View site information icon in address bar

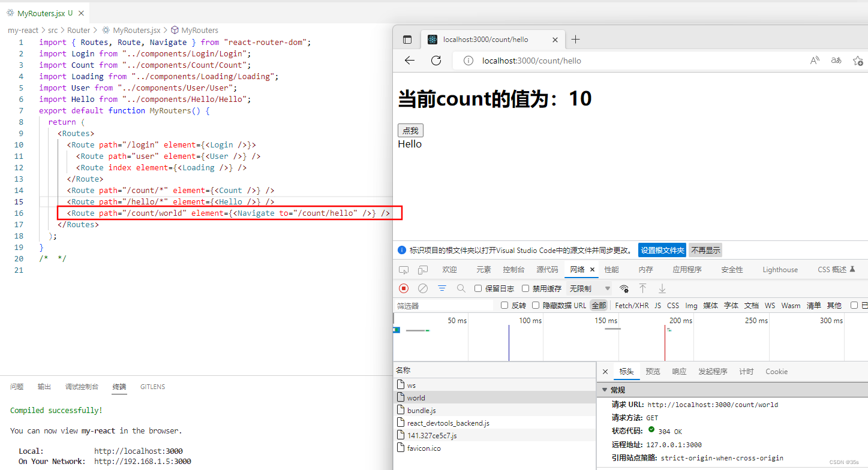coord(469,61)
